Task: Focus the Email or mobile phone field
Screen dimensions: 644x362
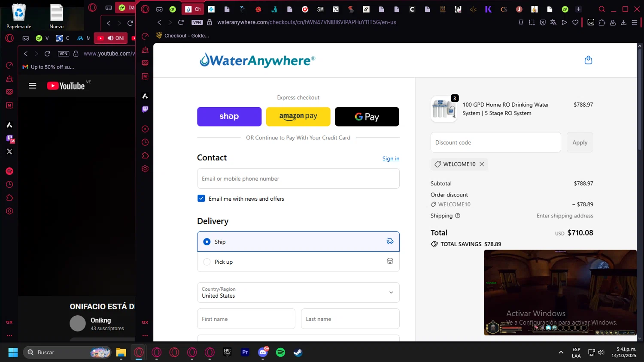Action: (298, 178)
